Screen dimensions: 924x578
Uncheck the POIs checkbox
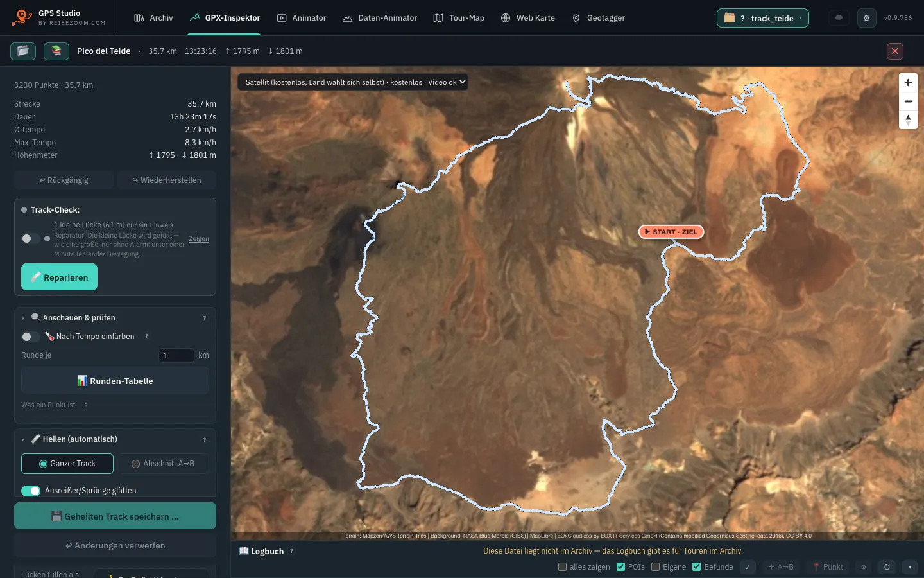click(620, 567)
